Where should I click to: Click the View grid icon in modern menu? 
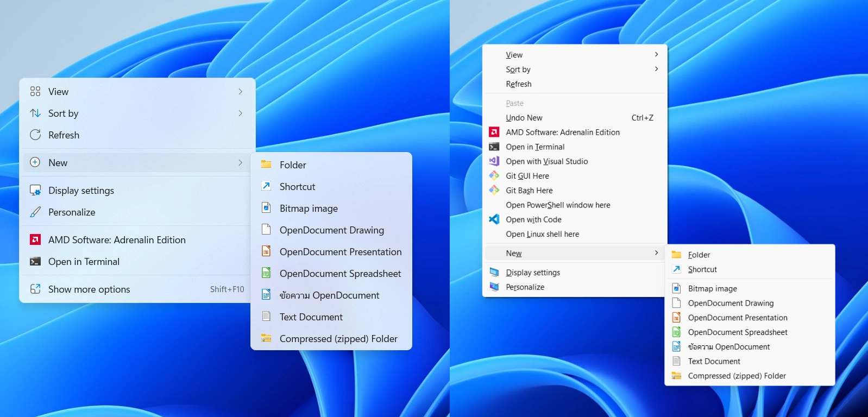coord(35,91)
